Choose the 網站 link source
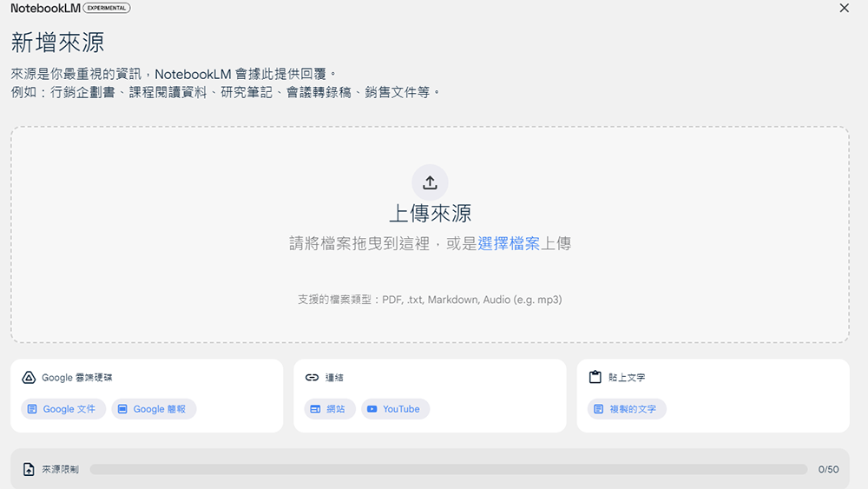This screenshot has height=489, width=868. point(329,409)
